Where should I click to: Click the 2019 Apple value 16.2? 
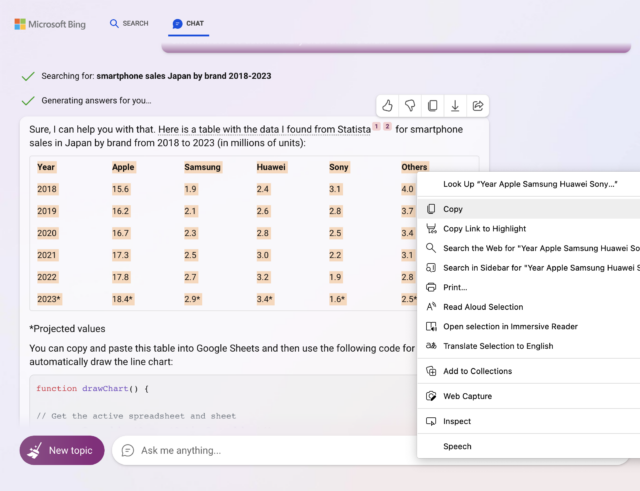click(x=121, y=211)
